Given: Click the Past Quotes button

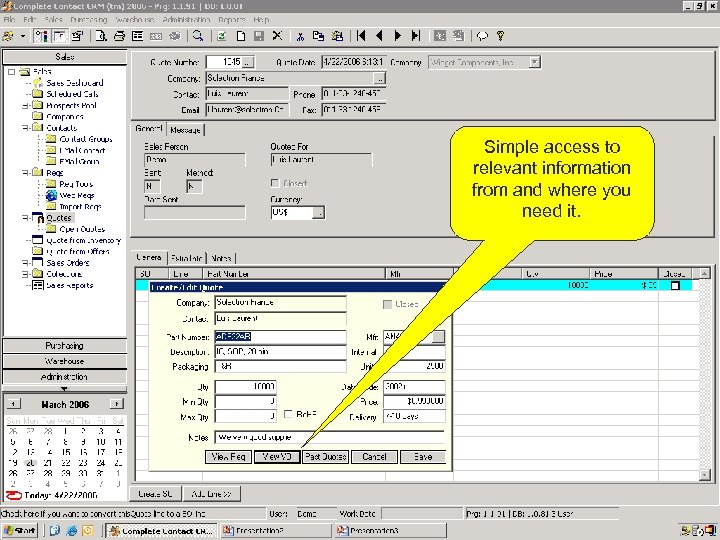Looking at the screenshot, I should point(326,457).
